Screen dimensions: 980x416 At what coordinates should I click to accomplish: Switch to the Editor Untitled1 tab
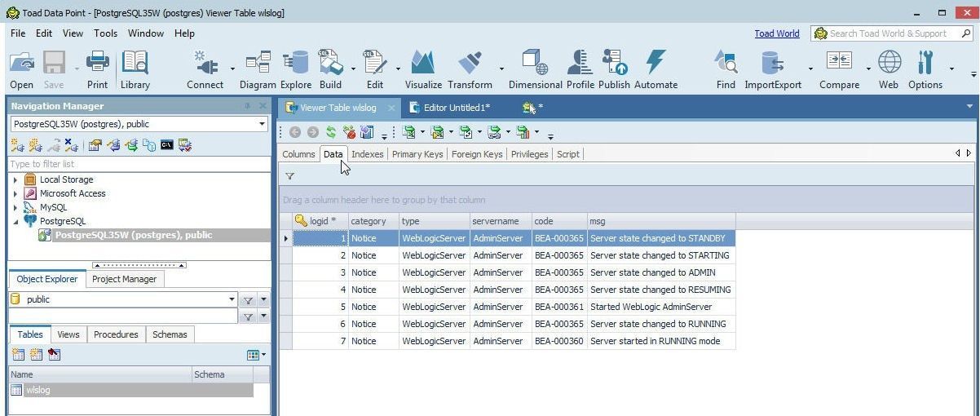[x=456, y=108]
